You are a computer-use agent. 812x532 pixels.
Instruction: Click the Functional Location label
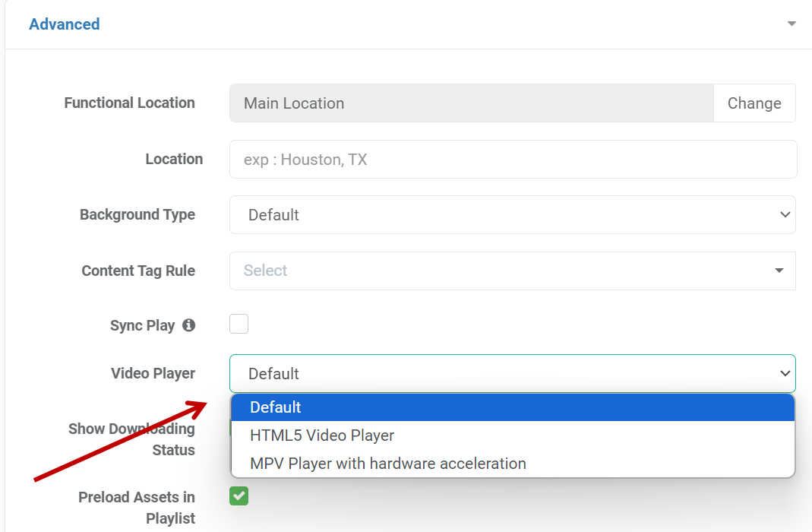click(129, 103)
